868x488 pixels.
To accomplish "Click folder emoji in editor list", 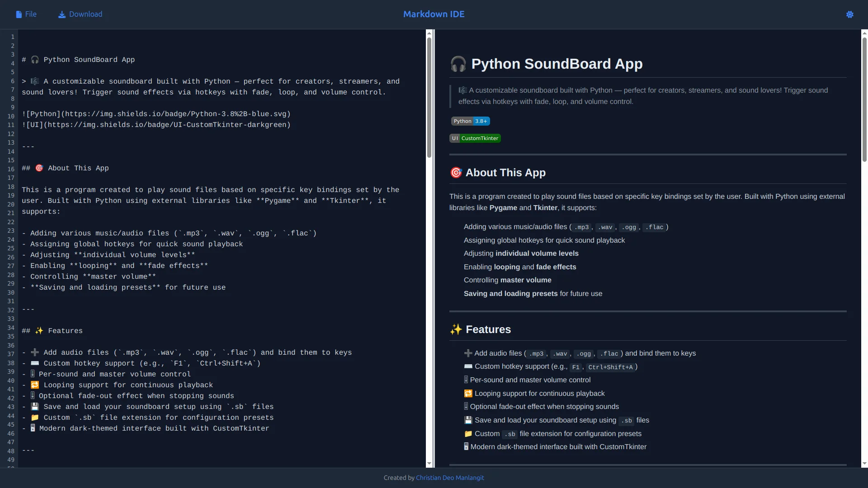I will point(35,418).
